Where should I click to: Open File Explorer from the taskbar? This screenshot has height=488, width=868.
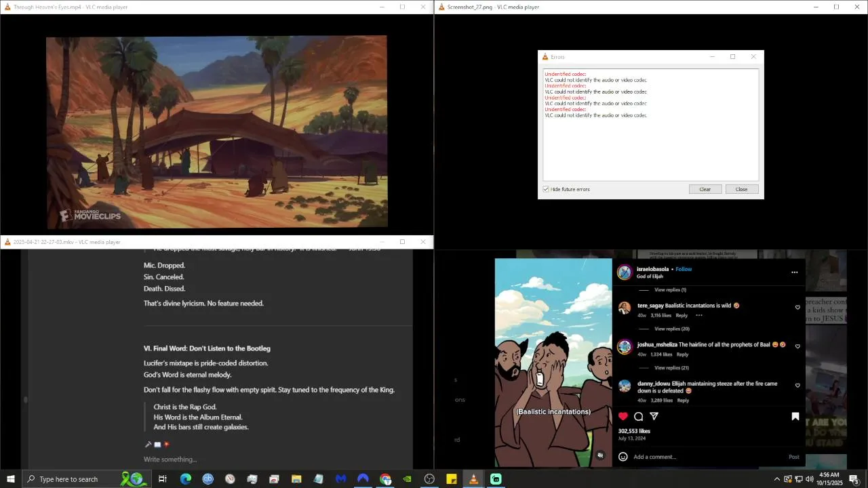[x=296, y=479]
